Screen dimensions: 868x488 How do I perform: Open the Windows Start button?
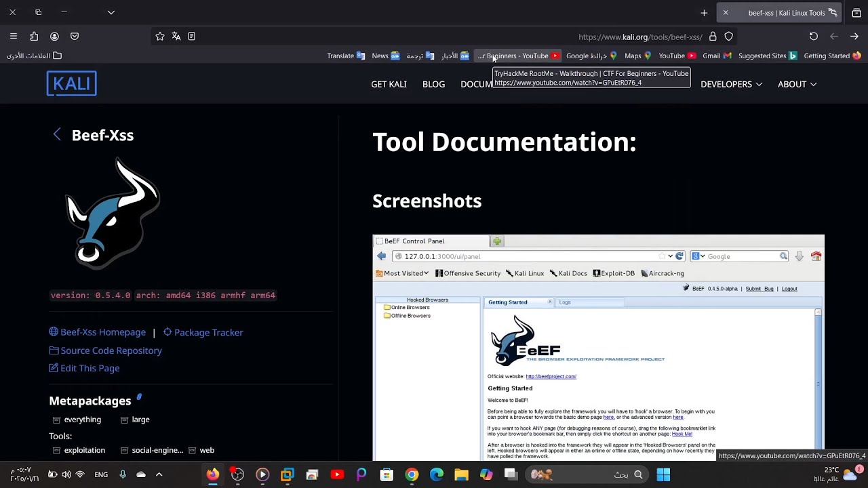663,474
